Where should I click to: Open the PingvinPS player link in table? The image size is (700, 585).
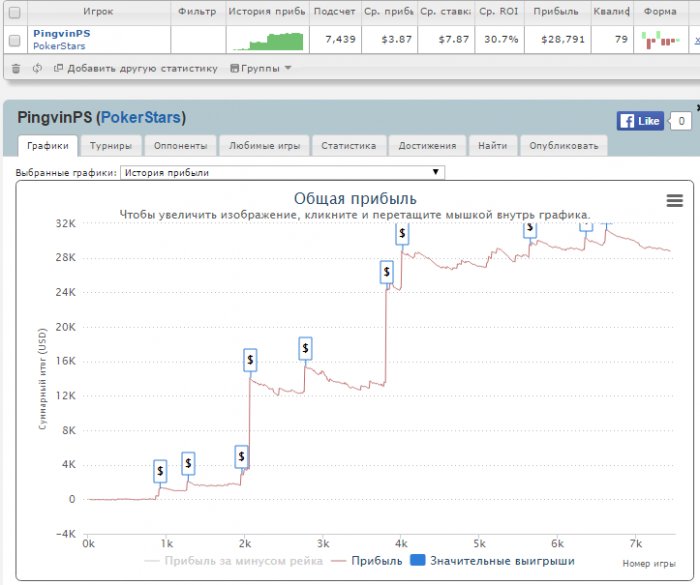pyautogui.click(x=62, y=33)
